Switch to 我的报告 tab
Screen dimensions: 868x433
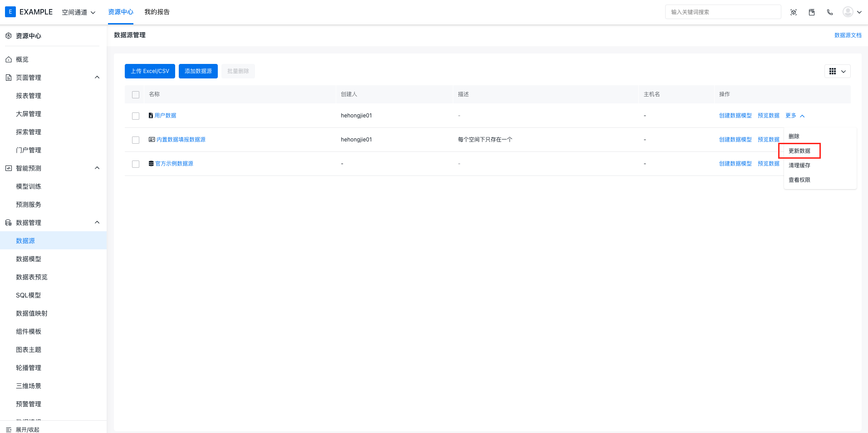pos(157,12)
